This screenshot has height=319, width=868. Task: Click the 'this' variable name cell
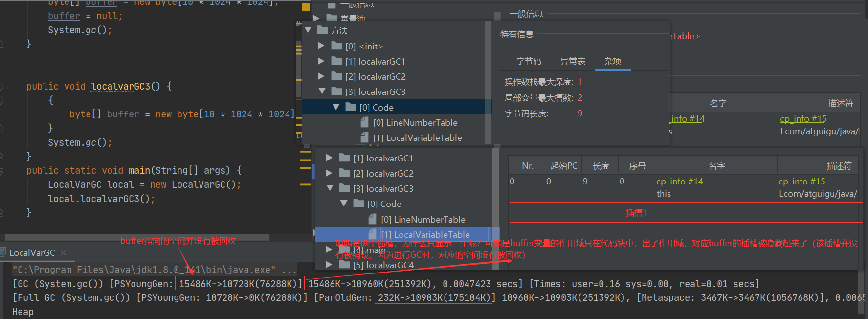664,194
